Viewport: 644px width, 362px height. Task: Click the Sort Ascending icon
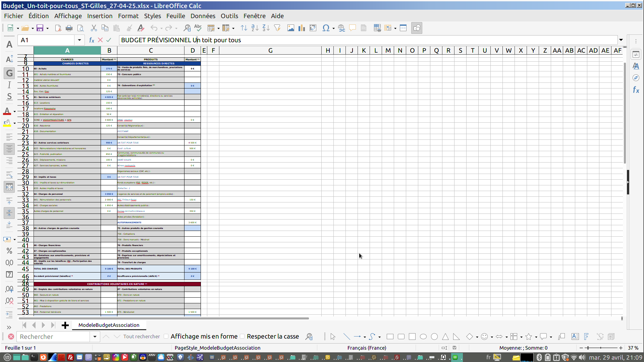(x=255, y=28)
